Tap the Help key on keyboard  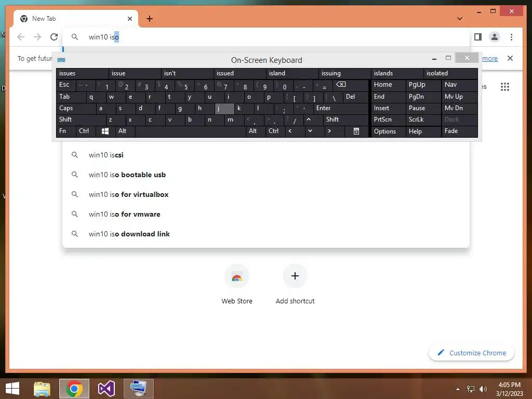click(x=423, y=131)
